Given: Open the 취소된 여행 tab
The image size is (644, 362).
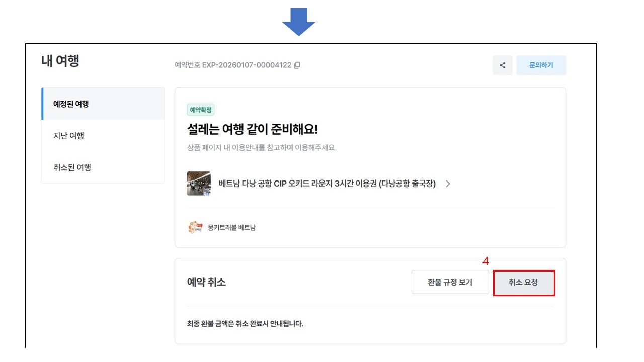Looking at the screenshot, I should pyautogui.click(x=72, y=167).
